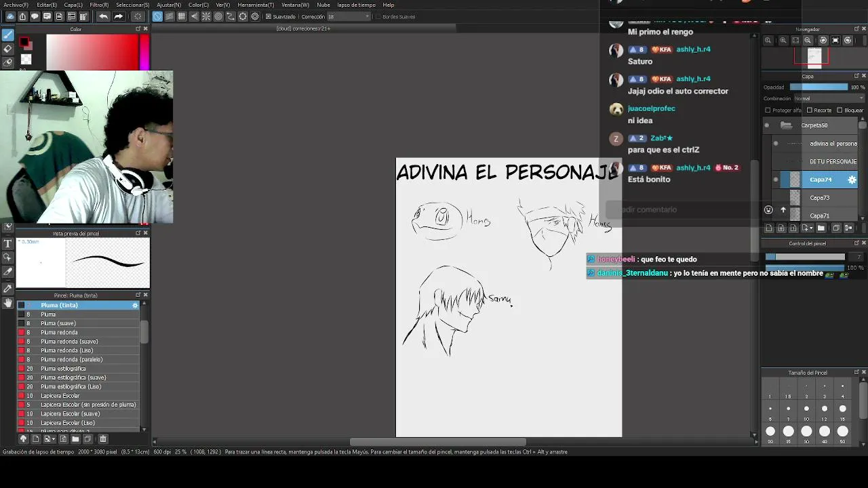This screenshot has width=868, height=488.
Task: Open the Capa(L) menu
Action: tap(73, 5)
